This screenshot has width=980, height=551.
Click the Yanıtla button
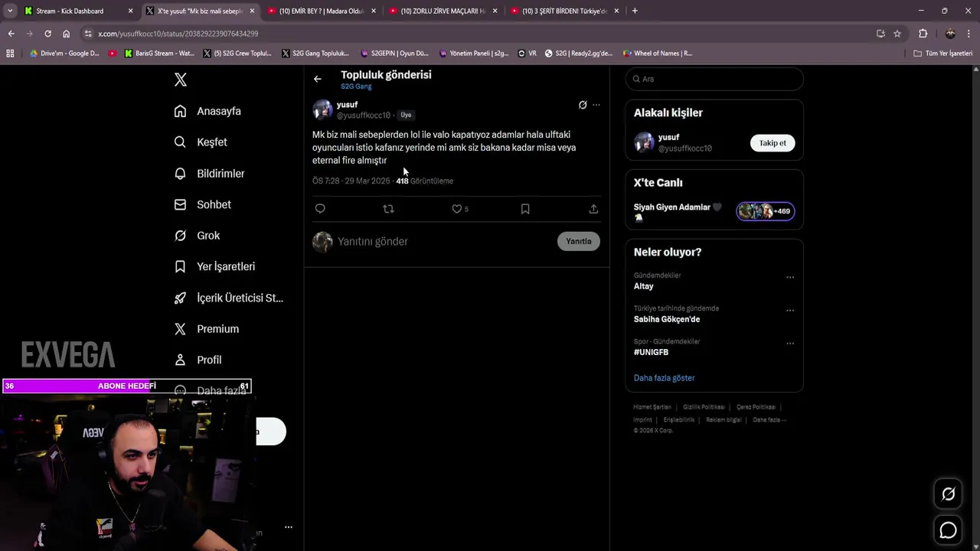(x=579, y=242)
